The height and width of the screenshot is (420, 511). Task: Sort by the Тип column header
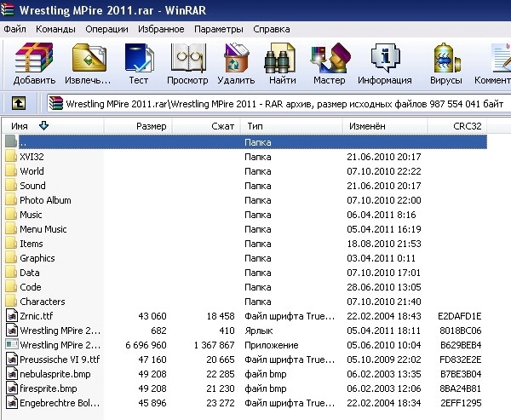coord(291,126)
